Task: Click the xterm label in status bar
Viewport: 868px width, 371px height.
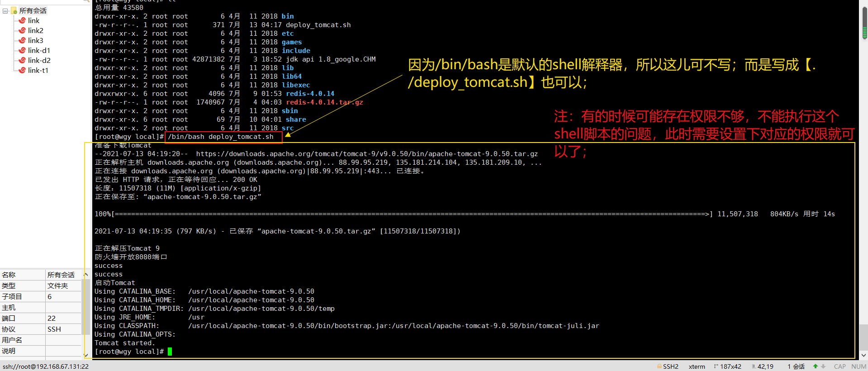Action: click(x=697, y=366)
